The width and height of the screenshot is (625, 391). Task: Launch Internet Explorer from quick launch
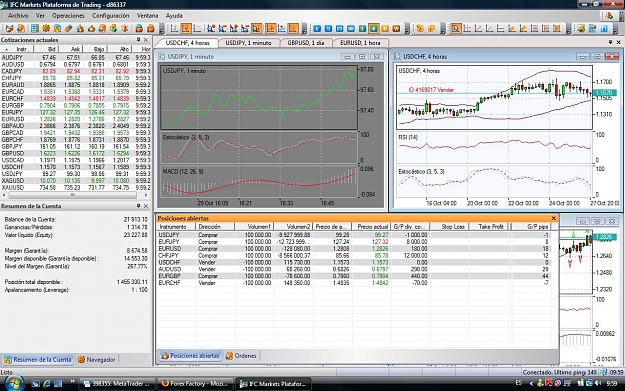tap(47, 383)
